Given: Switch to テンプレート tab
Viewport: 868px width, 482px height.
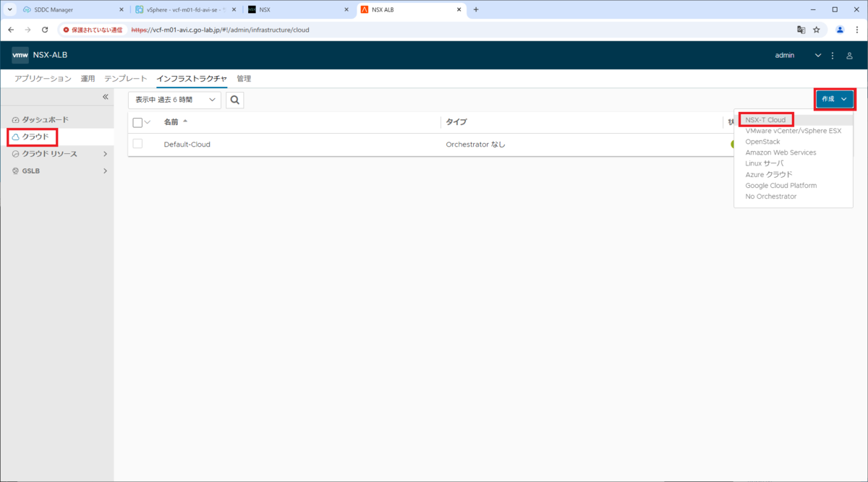Looking at the screenshot, I should [126, 79].
